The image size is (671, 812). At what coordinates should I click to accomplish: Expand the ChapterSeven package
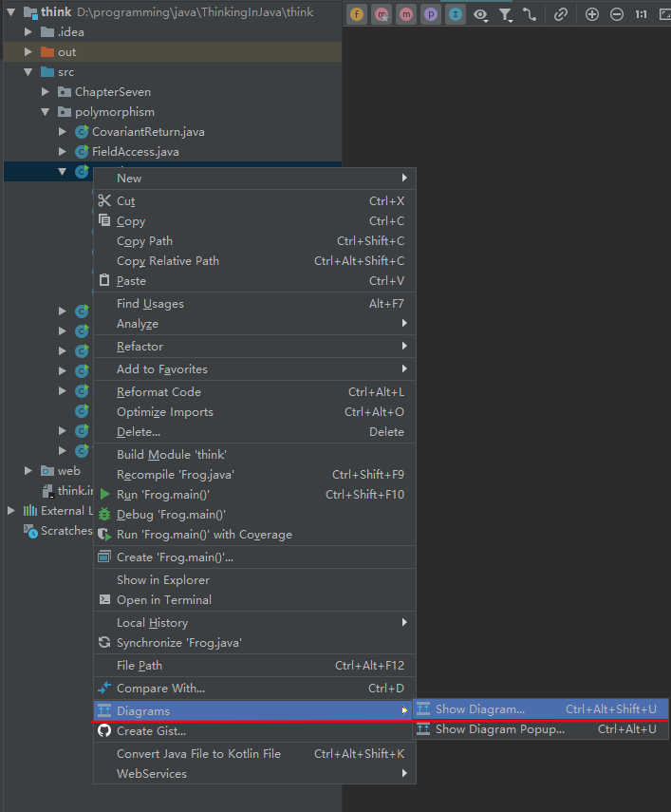[46, 92]
